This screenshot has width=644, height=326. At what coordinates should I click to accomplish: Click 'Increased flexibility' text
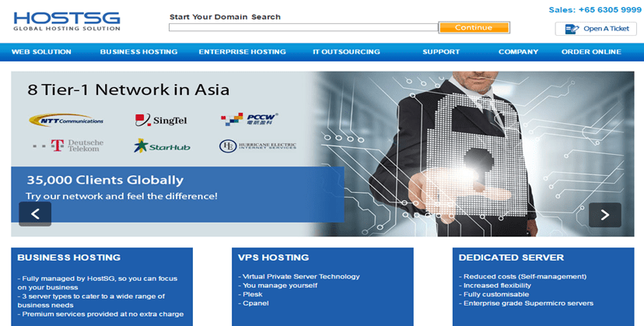click(x=495, y=286)
